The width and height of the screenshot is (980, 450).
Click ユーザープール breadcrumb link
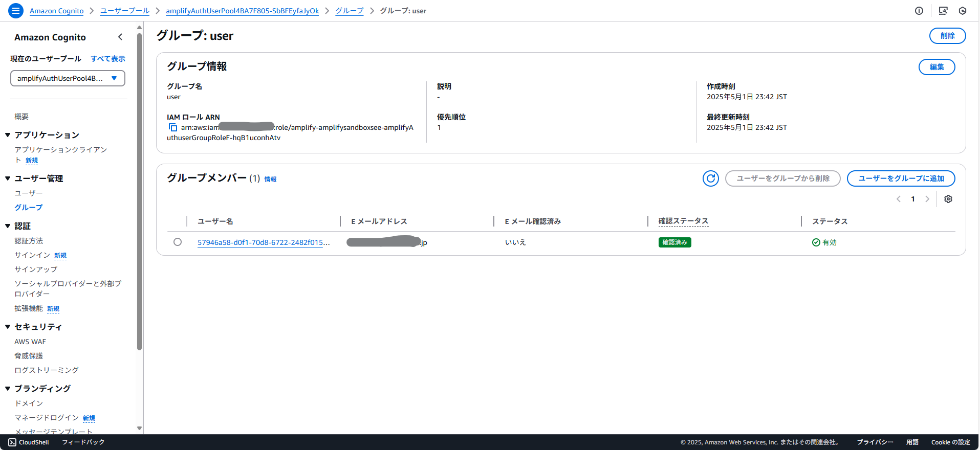click(x=125, y=11)
